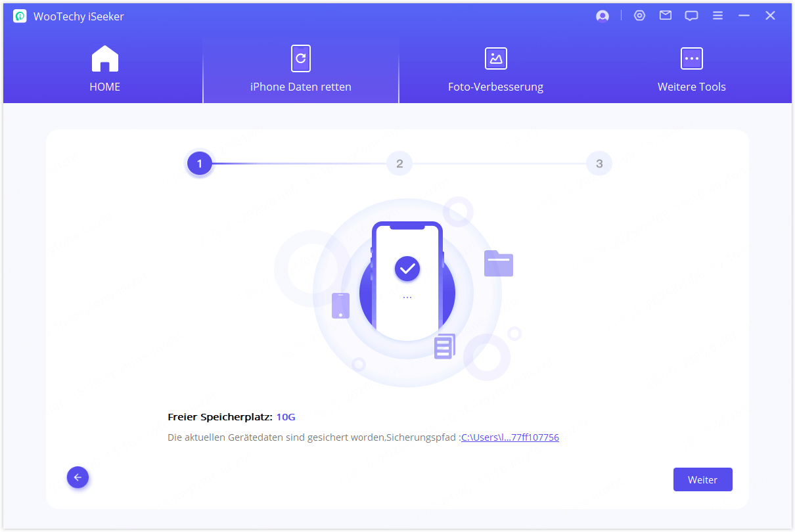Switch to the HOME tab
The width and height of the screenshot is (795, 532).
(x=104, y=86)
